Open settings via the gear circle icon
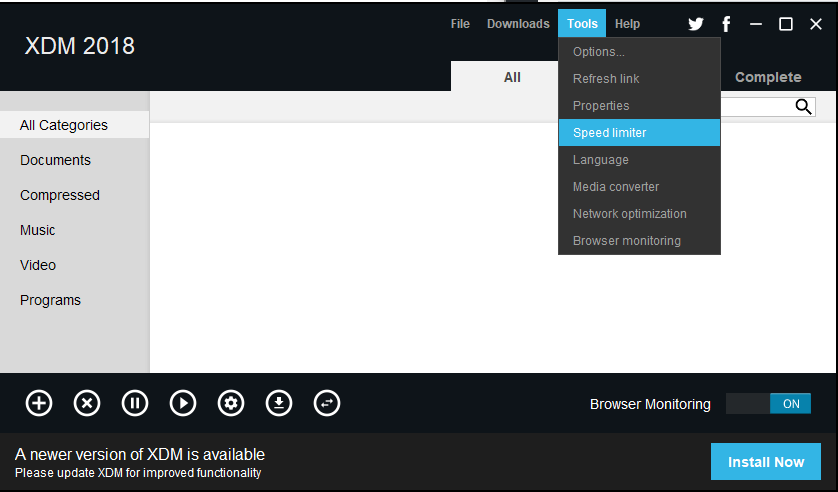 point(231,403)
